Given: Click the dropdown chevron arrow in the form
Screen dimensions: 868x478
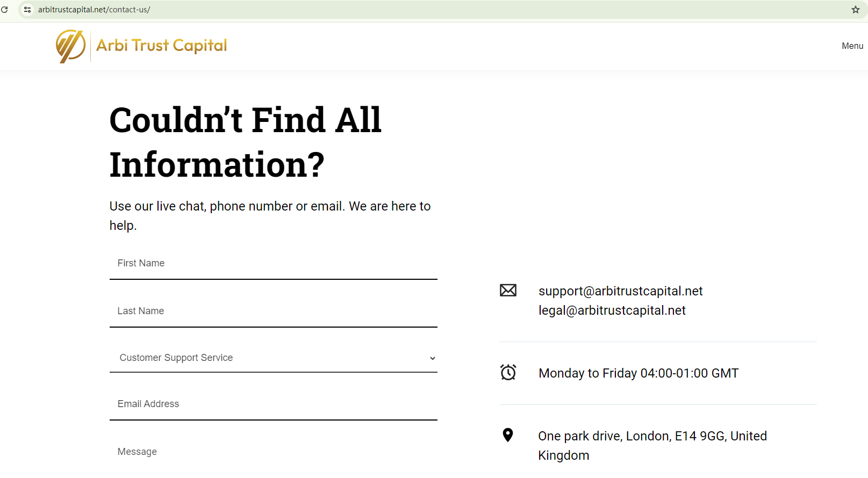Looking at the screenshot, I should pyautogui.click(x=433, y=358).
